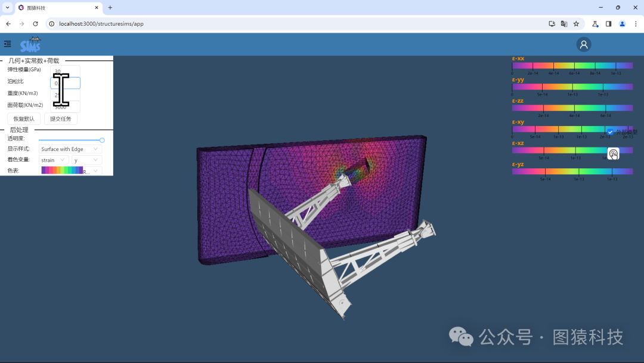This screenshot has height=363, width=644.
Task: Go forward in browser history
Action: click(22, 24)
